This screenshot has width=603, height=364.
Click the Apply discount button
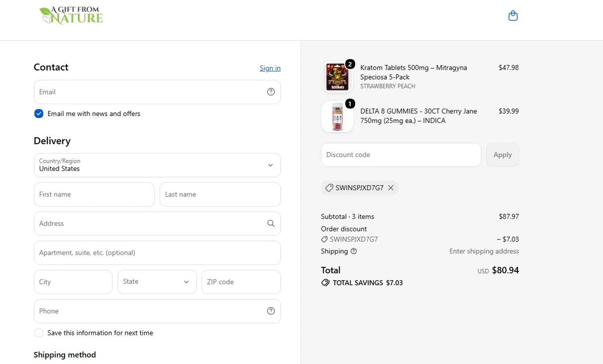coord(503,155)
